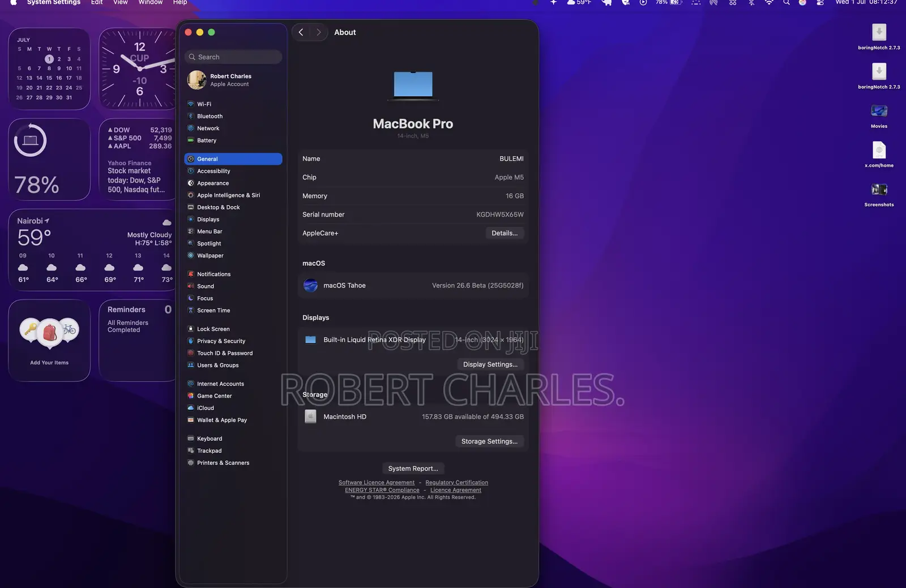This screenshot has width=906, height=588.
Task: Open ENERGY STAR Compliance link
Action: (x=382, y=490)
